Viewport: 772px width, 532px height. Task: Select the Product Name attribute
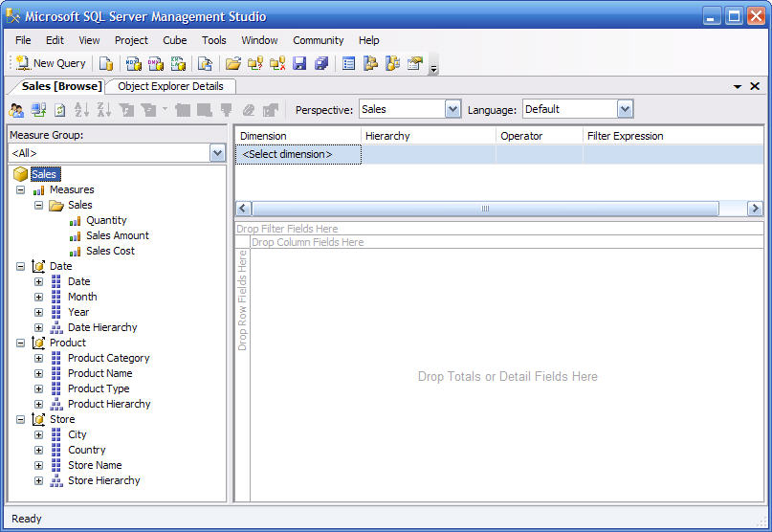[99, 373]
